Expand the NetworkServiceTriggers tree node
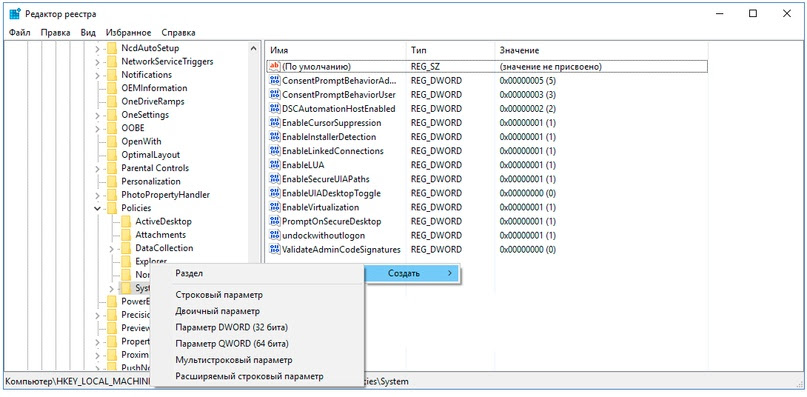This screenshot has height=397, width=807. (x=97, y=62)
